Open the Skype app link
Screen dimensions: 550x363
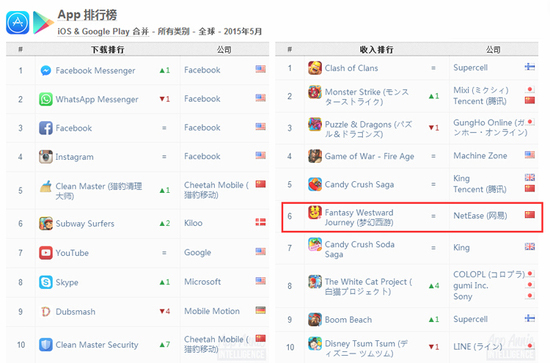(x=67, y=282)
